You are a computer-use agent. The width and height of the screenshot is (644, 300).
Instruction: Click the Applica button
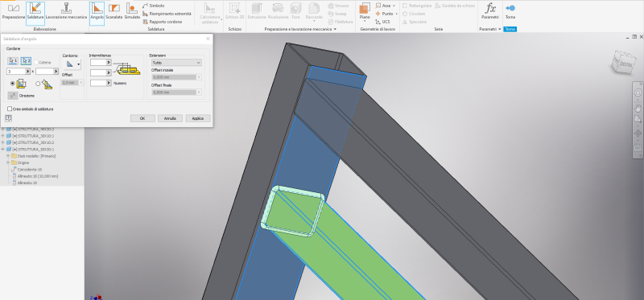tap(197, 118)
